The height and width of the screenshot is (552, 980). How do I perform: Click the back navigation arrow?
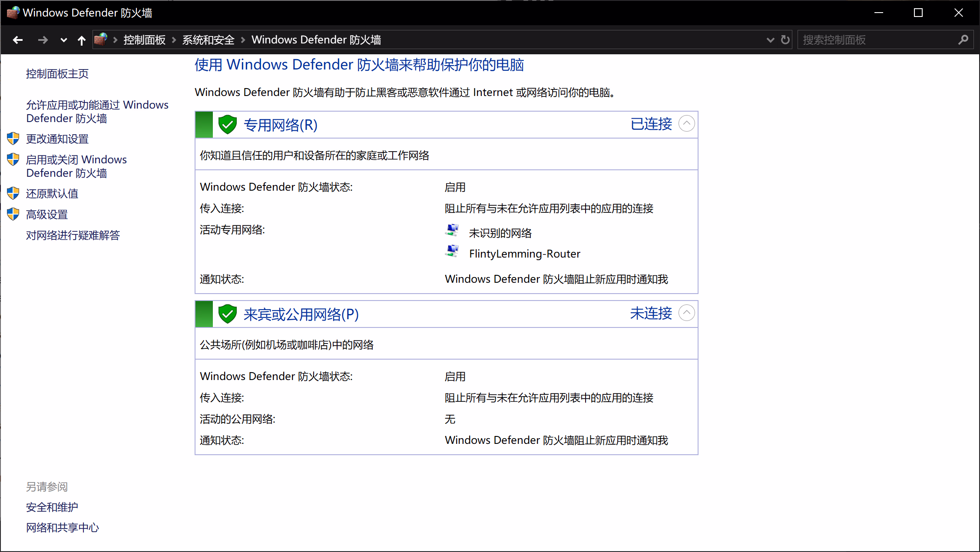pyautogui.click(x=18, y=40)
